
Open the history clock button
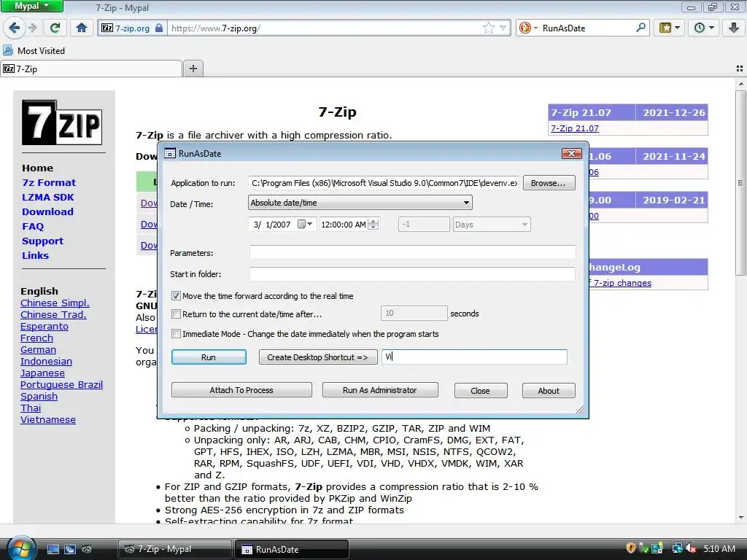coord(704,28)
